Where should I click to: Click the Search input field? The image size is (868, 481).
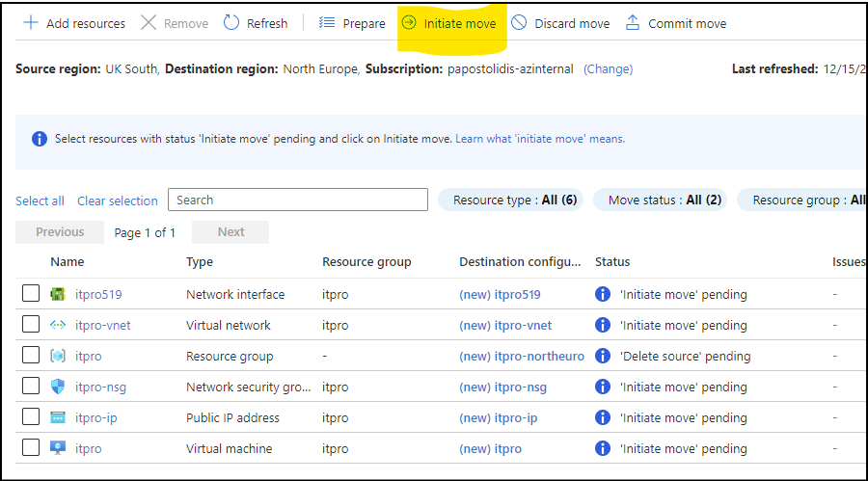point(297,200)
